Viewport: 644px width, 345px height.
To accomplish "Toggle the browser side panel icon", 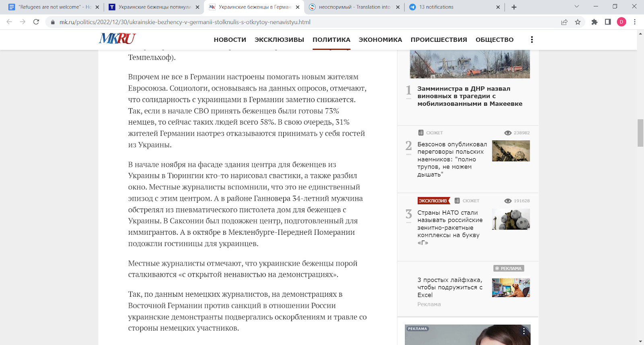I will point(608,22).
